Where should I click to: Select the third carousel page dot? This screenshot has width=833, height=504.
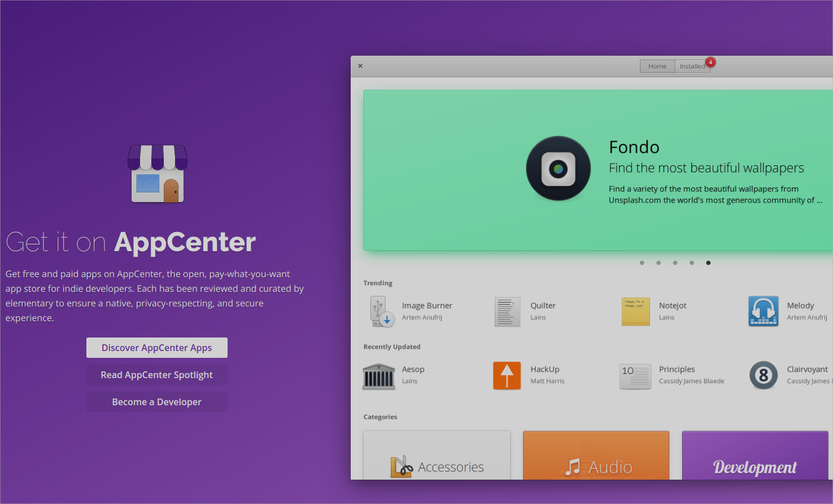[675, 263]
